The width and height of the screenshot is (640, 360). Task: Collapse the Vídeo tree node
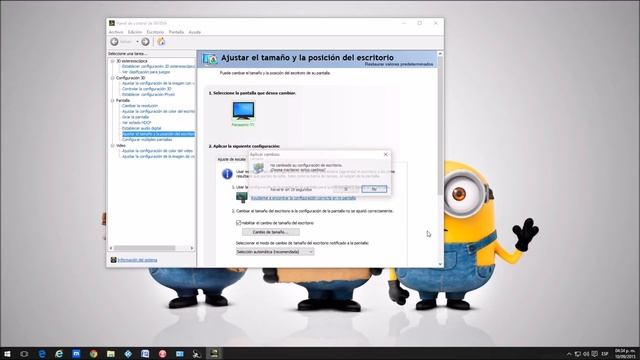coord(113,145)
